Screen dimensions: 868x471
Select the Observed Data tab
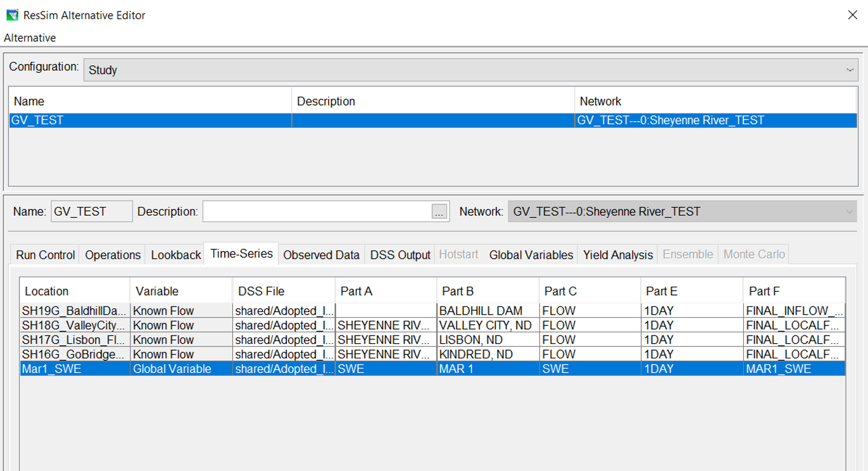point(321,255)
